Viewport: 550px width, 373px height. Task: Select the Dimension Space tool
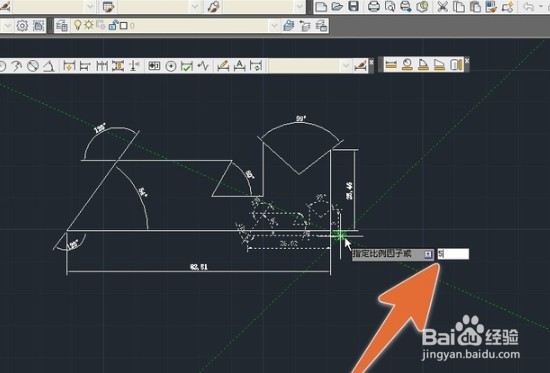[118, 66]
